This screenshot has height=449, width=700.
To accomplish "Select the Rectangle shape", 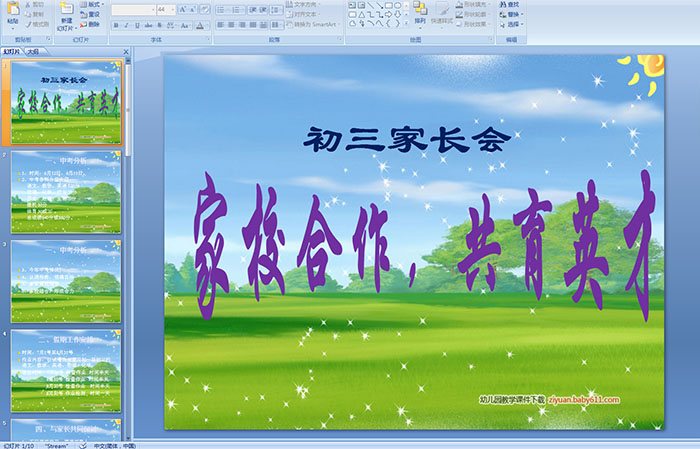I will tap(388, 5).
